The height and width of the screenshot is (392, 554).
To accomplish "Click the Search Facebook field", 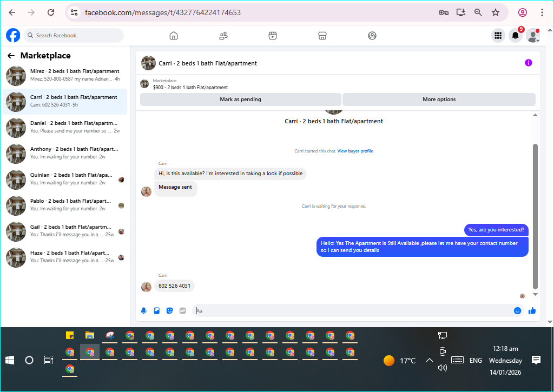I will point(74,35).
